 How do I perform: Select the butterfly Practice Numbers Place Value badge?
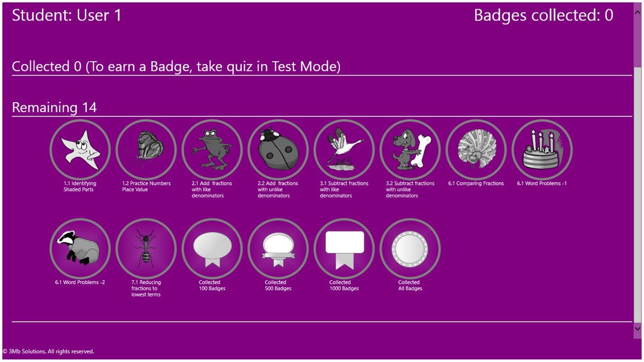click(x=146, y=150)
